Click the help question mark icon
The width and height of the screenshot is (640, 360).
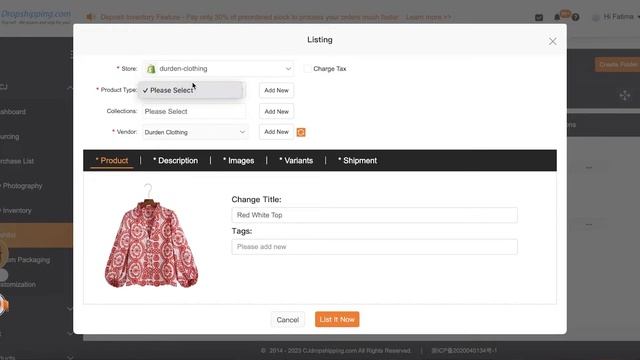point(575,17)
